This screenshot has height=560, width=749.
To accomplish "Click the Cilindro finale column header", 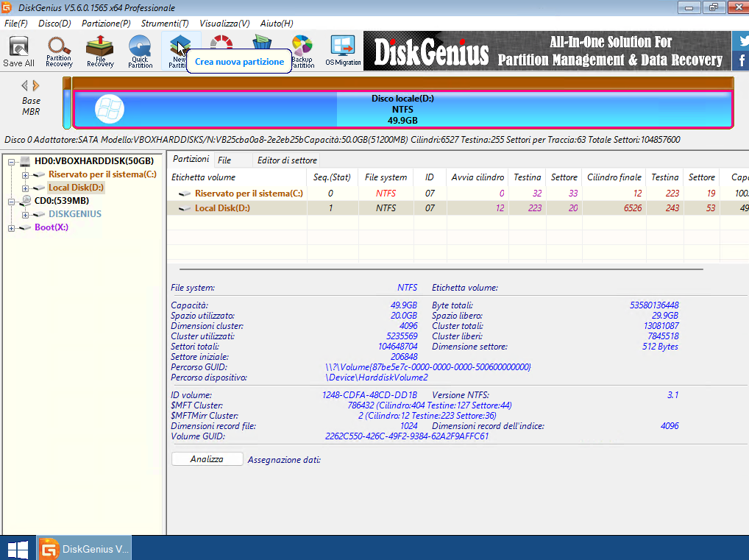I will click(x=614, y=177).
